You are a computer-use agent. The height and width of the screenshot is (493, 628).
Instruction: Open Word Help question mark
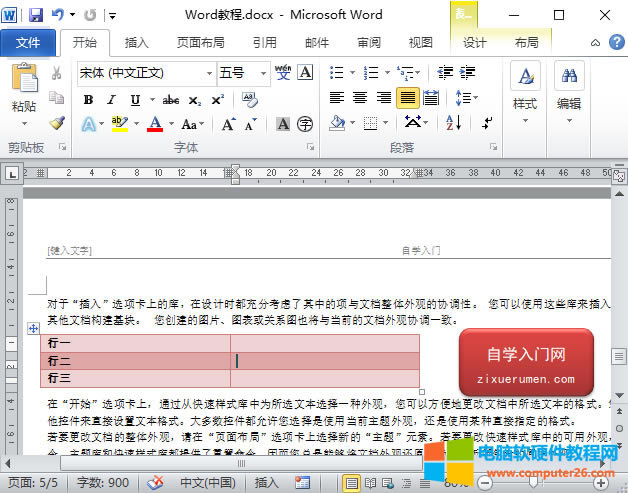coord(616,42)
